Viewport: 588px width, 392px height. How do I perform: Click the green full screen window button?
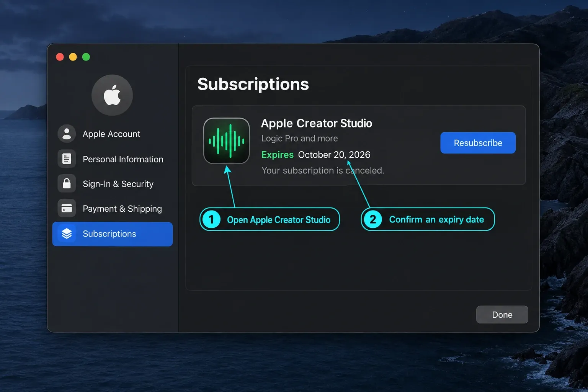pyautogui.click(x=86, y=57)
